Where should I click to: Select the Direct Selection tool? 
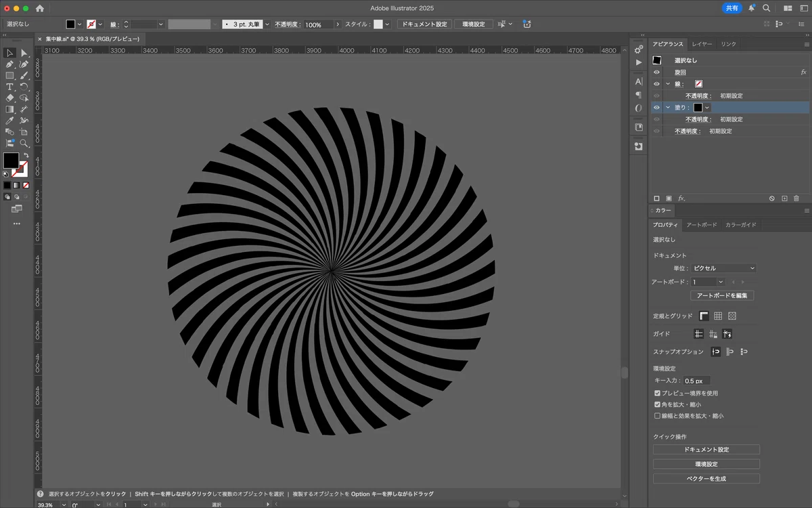[x=24, y=53]
